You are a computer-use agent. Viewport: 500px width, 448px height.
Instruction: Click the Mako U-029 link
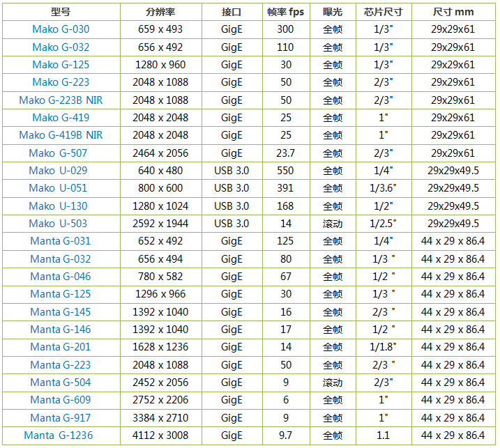[58, 171]
